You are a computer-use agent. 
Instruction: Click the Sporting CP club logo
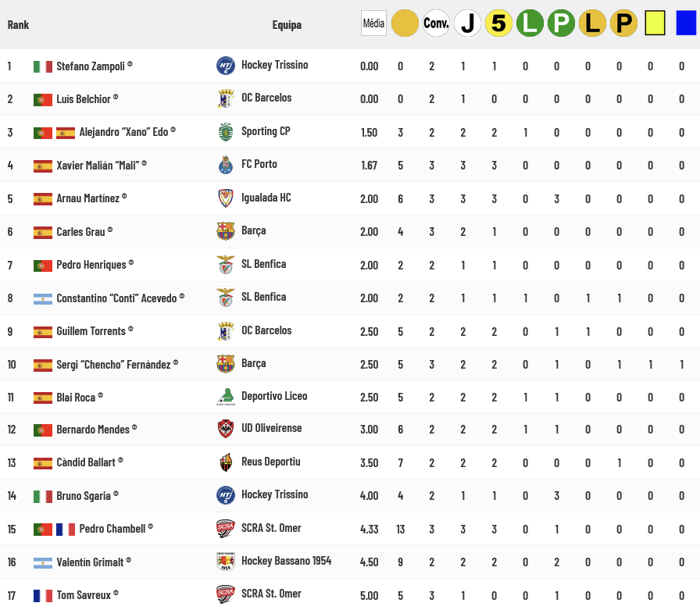[225, 132]
